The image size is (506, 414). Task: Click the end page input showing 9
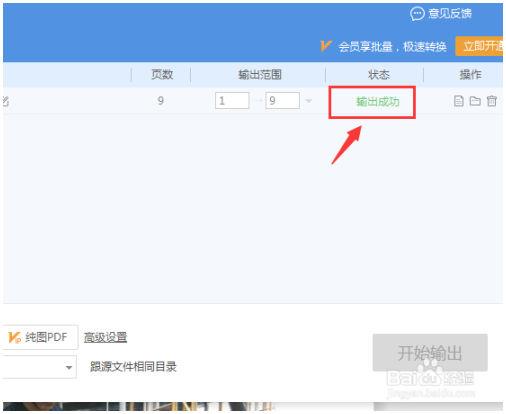point(283,101)
